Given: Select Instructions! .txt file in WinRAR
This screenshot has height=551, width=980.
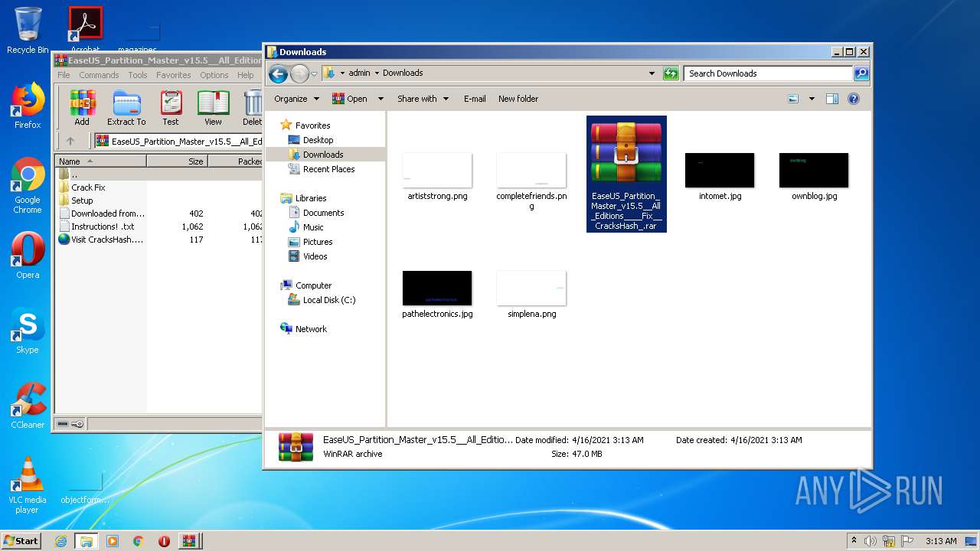Looking at the screenshot, I should click(103, 227).
